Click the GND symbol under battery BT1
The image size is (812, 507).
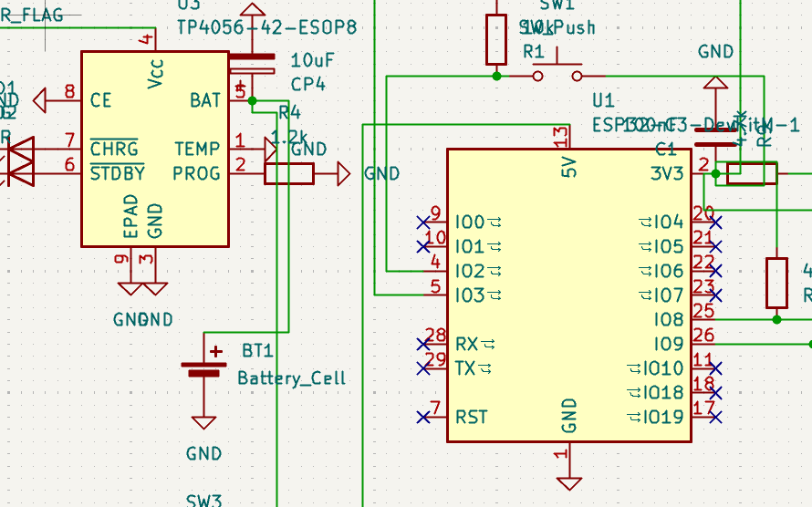(203, 422)
